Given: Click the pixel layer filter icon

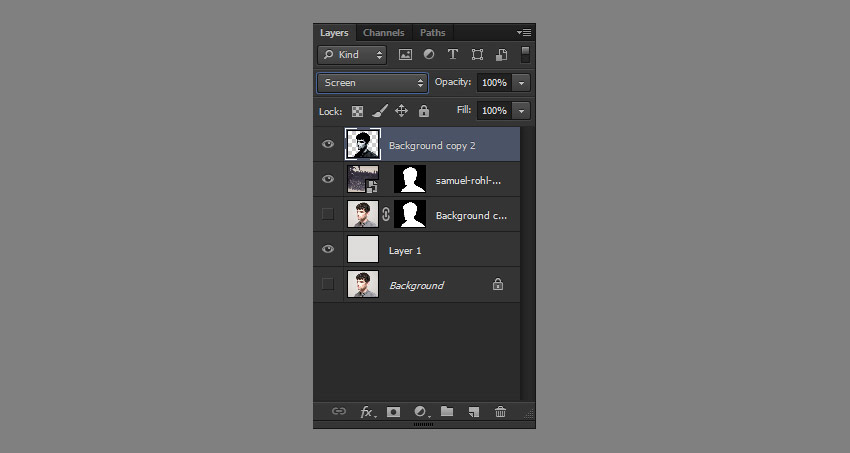Looking at the screenshot, I should pyautogui.click(x=405, y=55).
